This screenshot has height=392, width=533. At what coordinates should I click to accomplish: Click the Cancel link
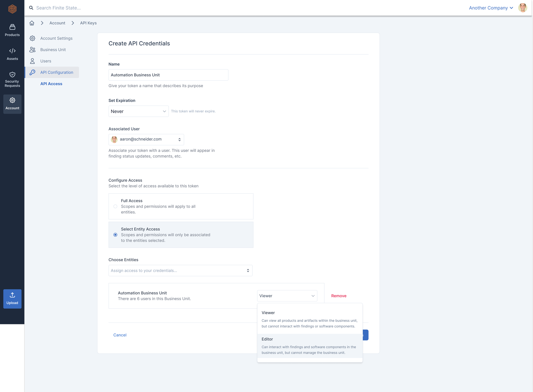(120, 335)
